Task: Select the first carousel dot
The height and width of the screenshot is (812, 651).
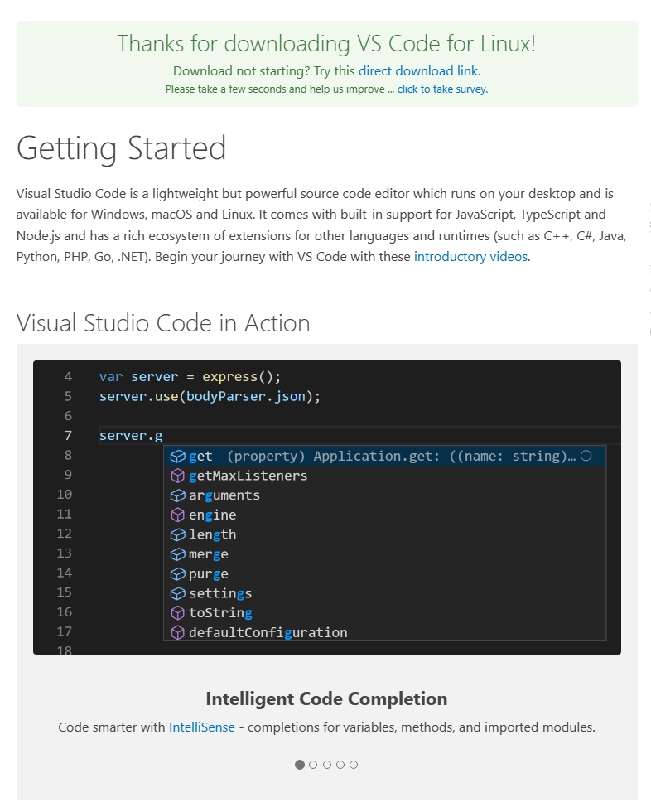Action: [x=300, y=764]
